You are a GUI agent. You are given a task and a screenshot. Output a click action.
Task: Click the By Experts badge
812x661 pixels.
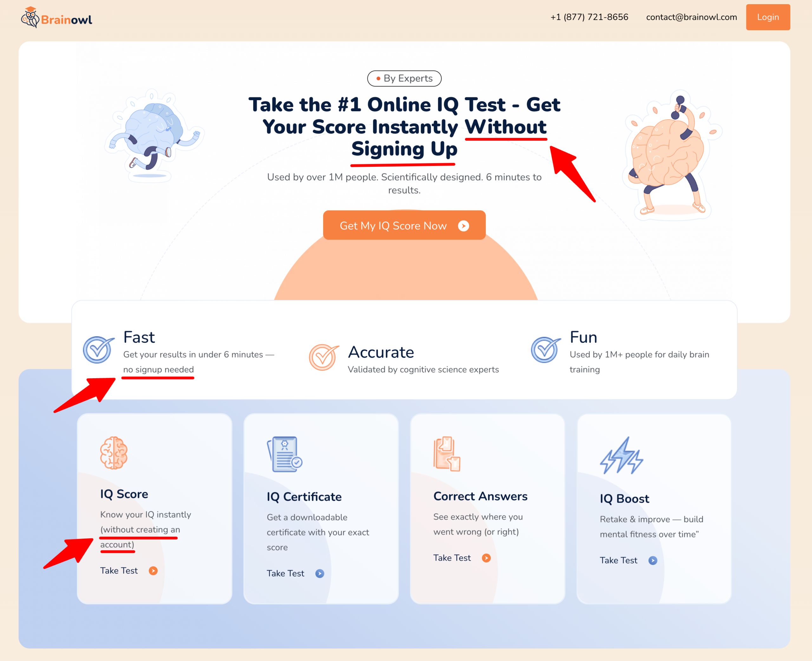click(404, 78)
